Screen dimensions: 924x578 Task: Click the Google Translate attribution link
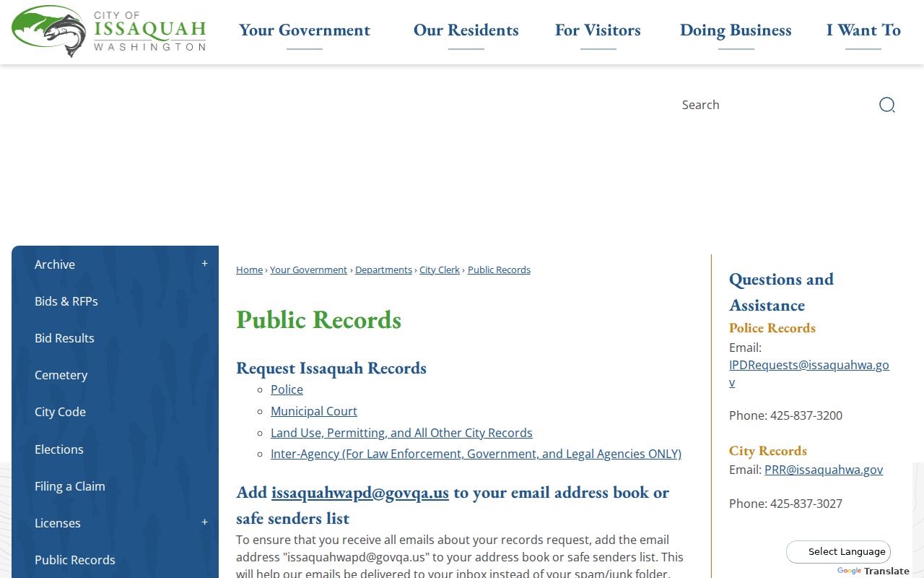point(873,571)
